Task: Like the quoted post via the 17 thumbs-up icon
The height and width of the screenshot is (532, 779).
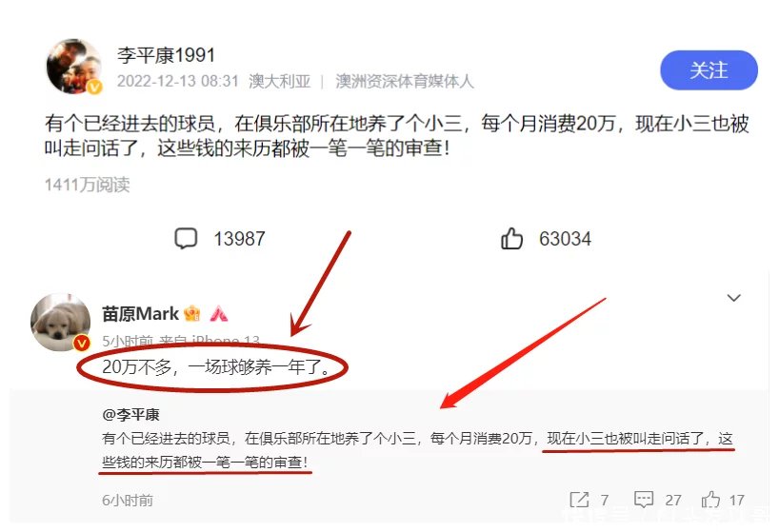Action: coord(710,500)
